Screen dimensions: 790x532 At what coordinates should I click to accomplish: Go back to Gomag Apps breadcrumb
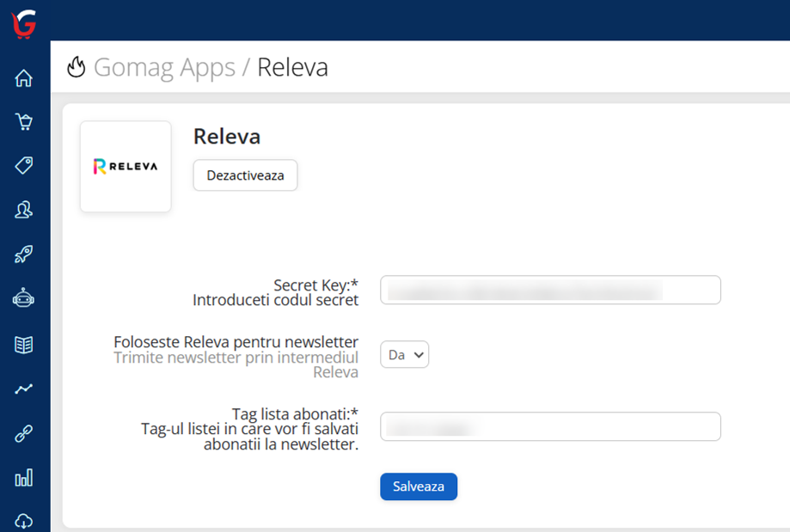pyautogui.click(x=164, y=68)
